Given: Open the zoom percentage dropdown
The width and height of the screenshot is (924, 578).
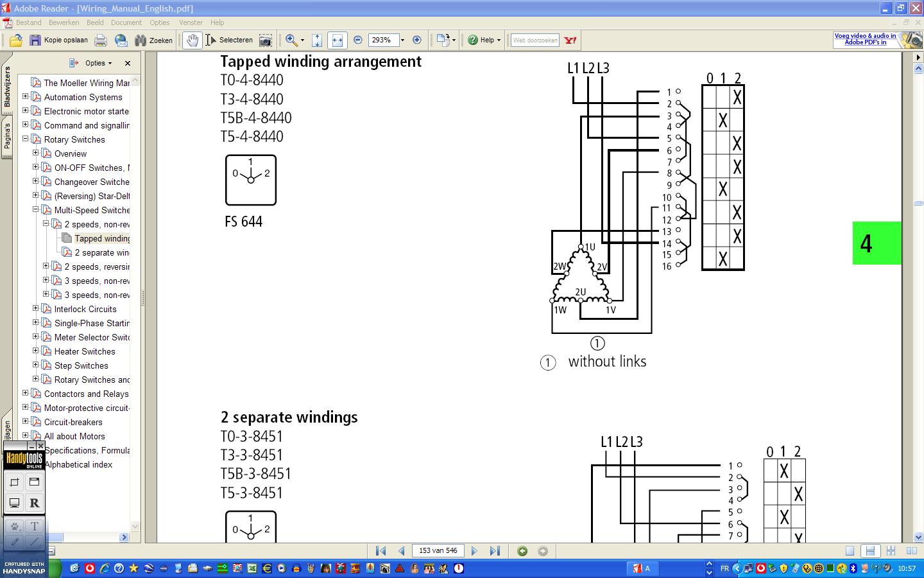Looking at the screenshot, I should 403,40.
